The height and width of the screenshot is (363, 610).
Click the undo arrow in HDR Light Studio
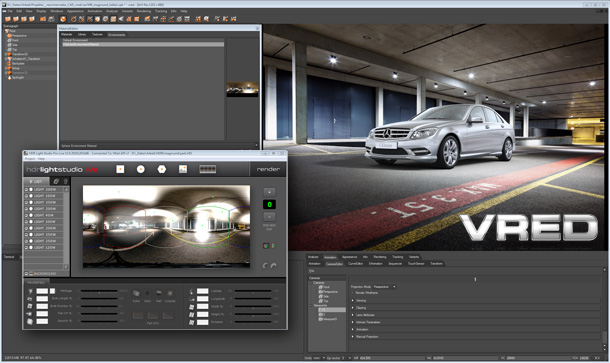tap(265, 266)
